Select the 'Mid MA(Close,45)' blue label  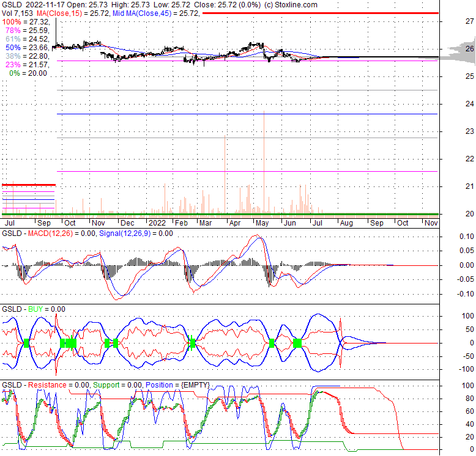[142, 13]
